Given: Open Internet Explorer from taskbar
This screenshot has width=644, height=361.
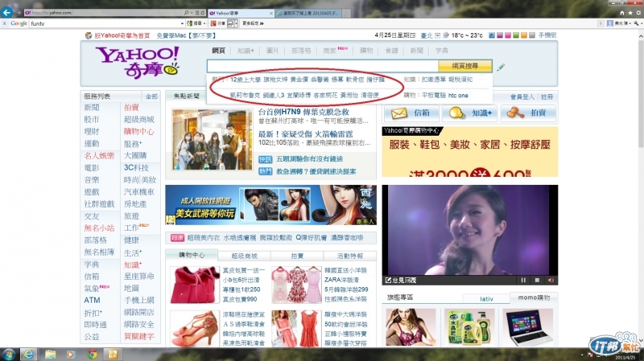Looking at the screenshot, I should click(x=28, y=354).
